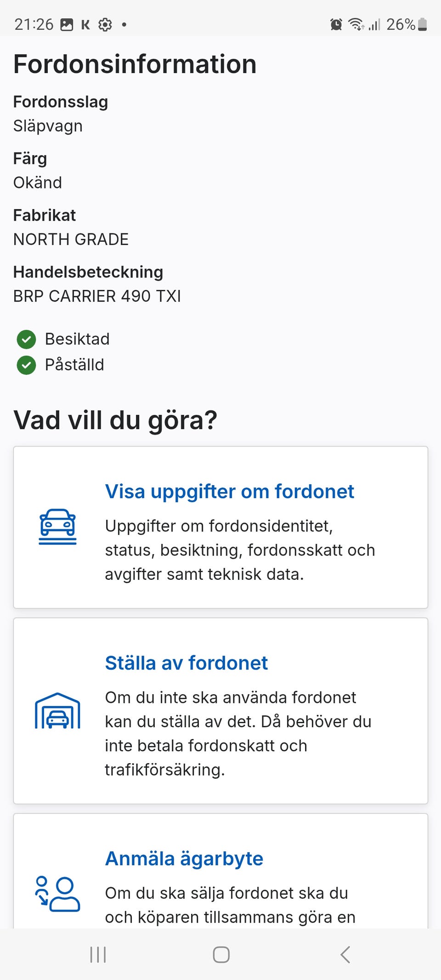This screenshot has height=980, width=441.
Task: Tap the BRP CARRIER 490 TXI text
Action: point(97,296)
